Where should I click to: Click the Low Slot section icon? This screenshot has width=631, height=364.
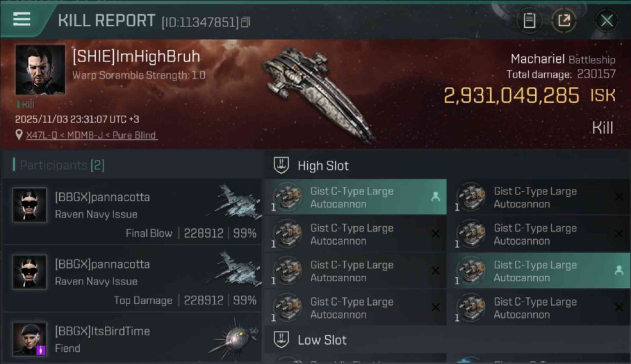tap(281, 340)
